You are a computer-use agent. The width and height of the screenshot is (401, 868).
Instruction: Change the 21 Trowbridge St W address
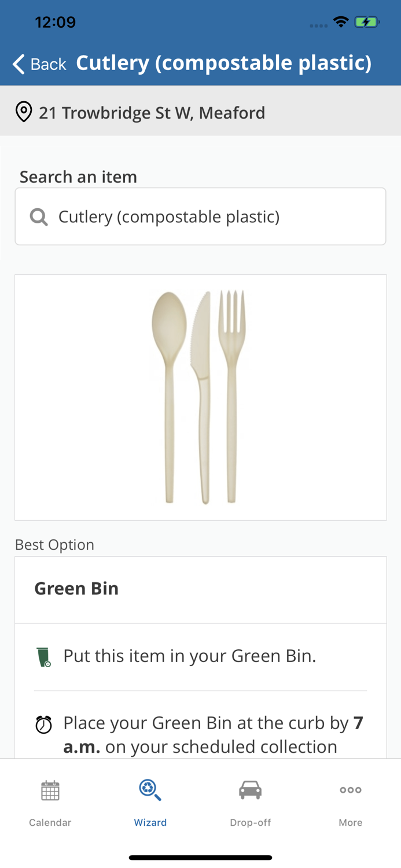(x=152, y=112)
